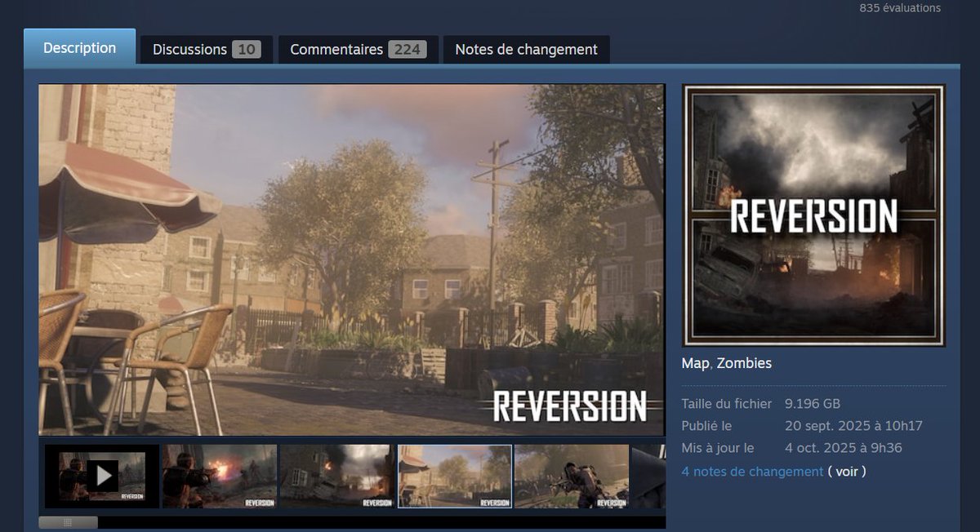Click the Map tag
The width and height of the screenshot is (980, 532).
click(695, 363)
